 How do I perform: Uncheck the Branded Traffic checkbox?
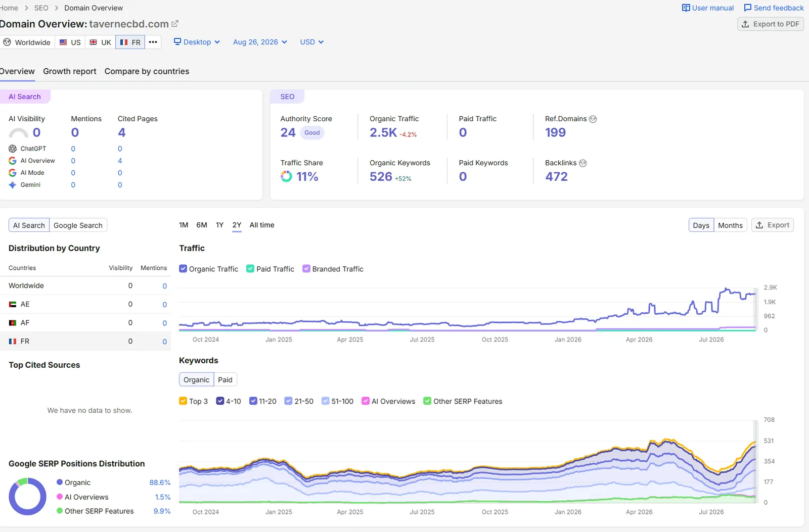point(306,269)
